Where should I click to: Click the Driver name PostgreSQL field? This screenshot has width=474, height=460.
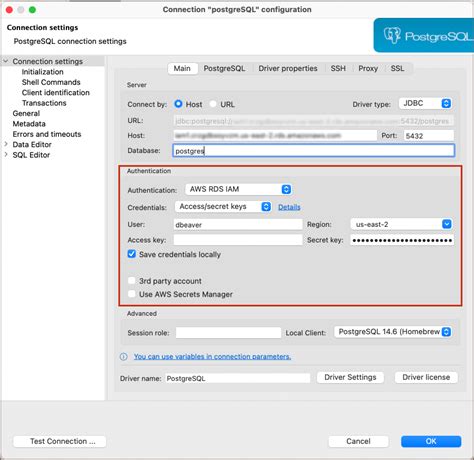pos(238,378)
